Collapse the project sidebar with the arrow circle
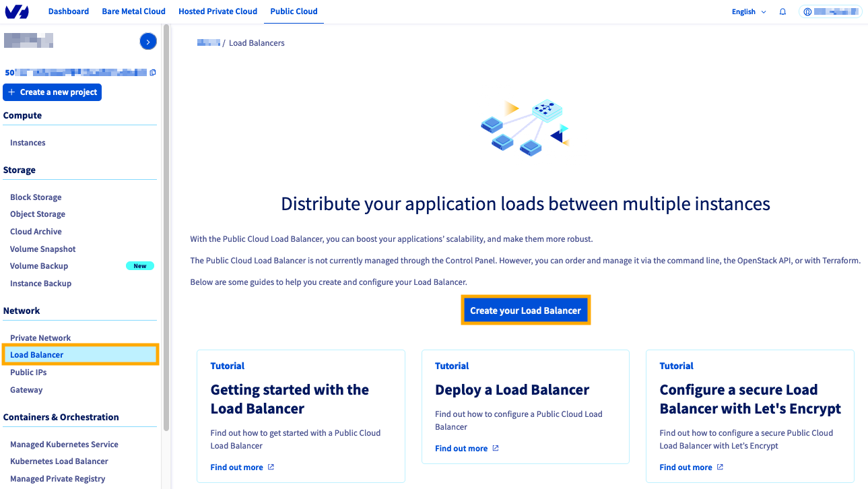This screenshot has width=868, height=489. [148, 41]
